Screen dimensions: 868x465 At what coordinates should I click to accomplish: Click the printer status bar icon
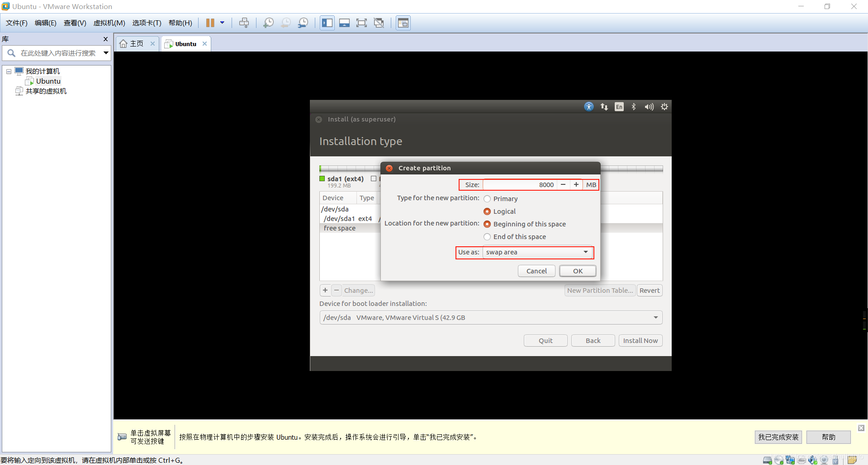coord(802,460)
